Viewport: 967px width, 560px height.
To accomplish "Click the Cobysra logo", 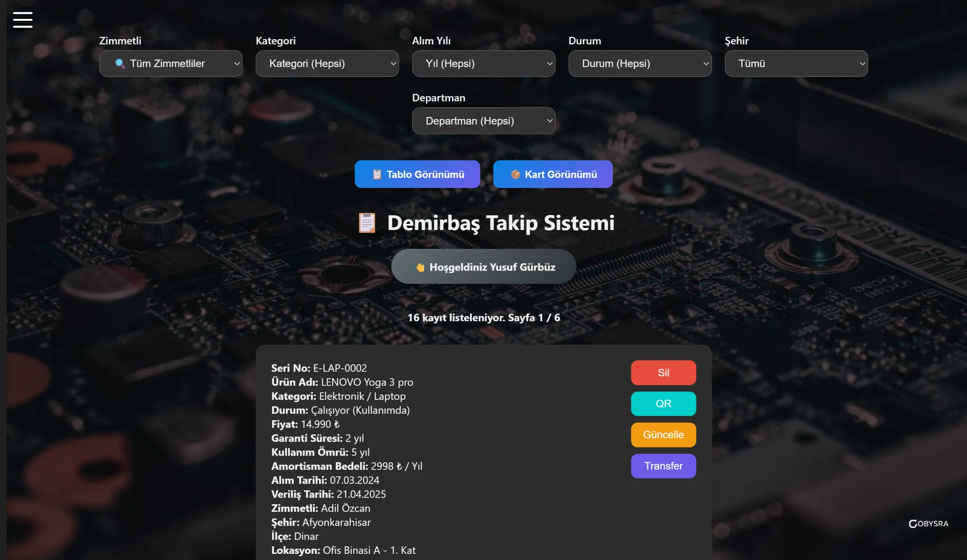I will point(928,524).
